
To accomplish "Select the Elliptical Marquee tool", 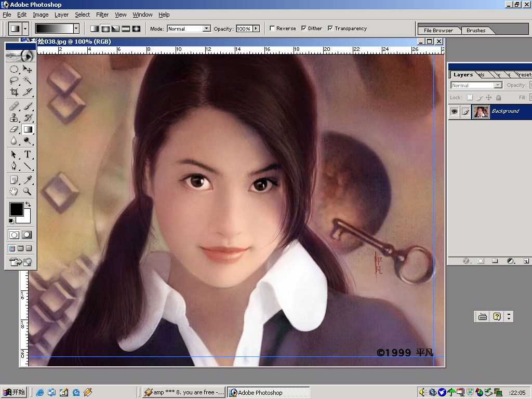I will tap(14, 69).
